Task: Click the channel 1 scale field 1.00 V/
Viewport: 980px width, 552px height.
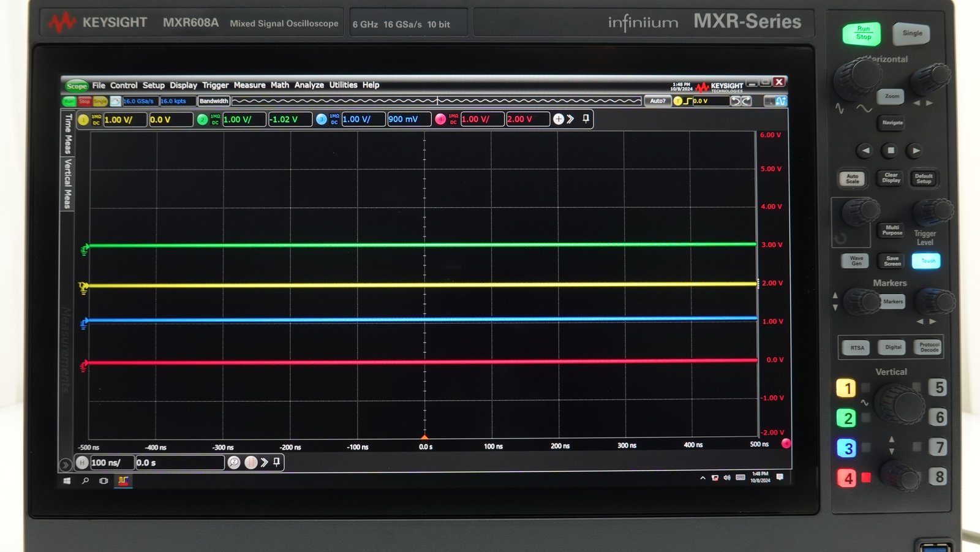Action: (126, 119)
